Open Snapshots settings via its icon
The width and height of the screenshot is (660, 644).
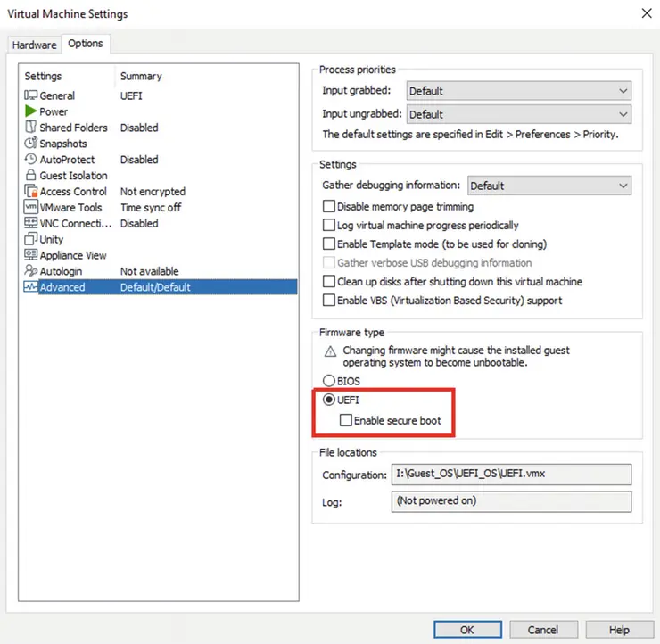pyautogui.click(x=31, y=144)
